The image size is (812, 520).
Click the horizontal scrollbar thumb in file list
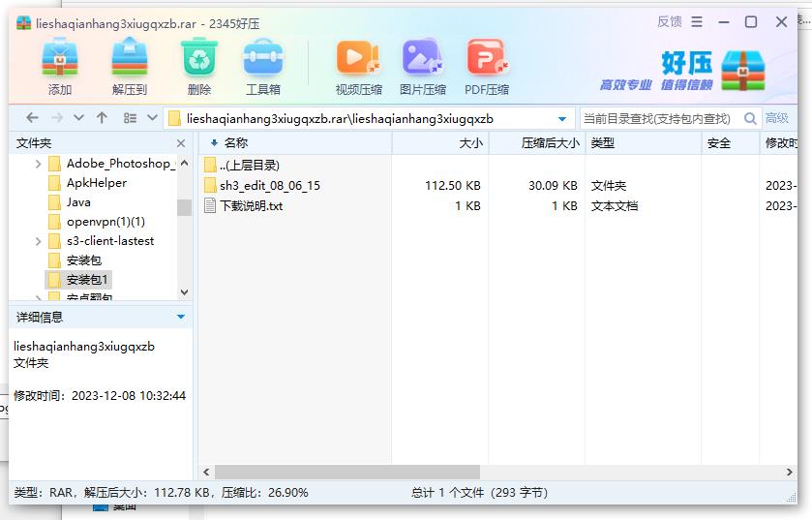pos(347,472)
